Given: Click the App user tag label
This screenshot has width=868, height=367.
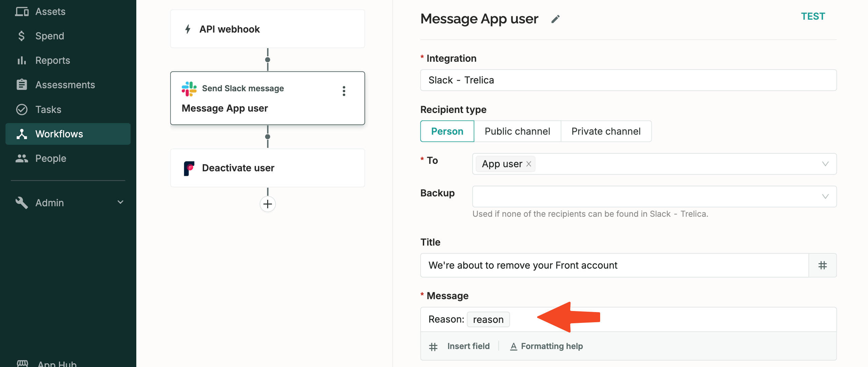Looking at the screenshot, I should tap(502, 164).
